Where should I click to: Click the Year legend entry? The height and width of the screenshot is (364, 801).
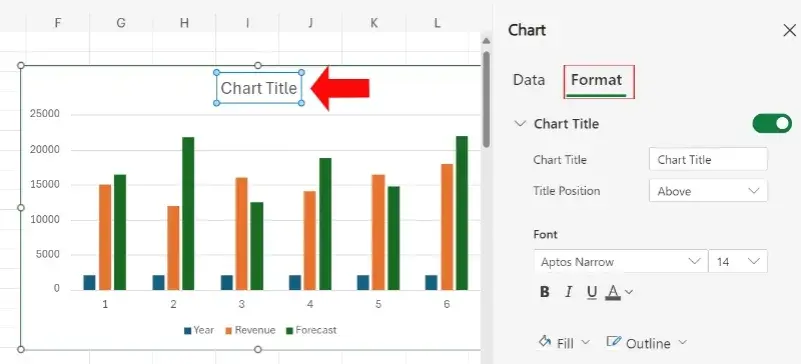click(x=199, y=330)
